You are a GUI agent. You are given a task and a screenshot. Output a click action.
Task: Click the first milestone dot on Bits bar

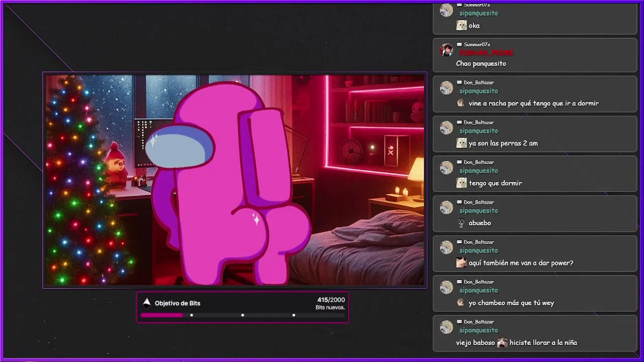click(x=192, y=315)
